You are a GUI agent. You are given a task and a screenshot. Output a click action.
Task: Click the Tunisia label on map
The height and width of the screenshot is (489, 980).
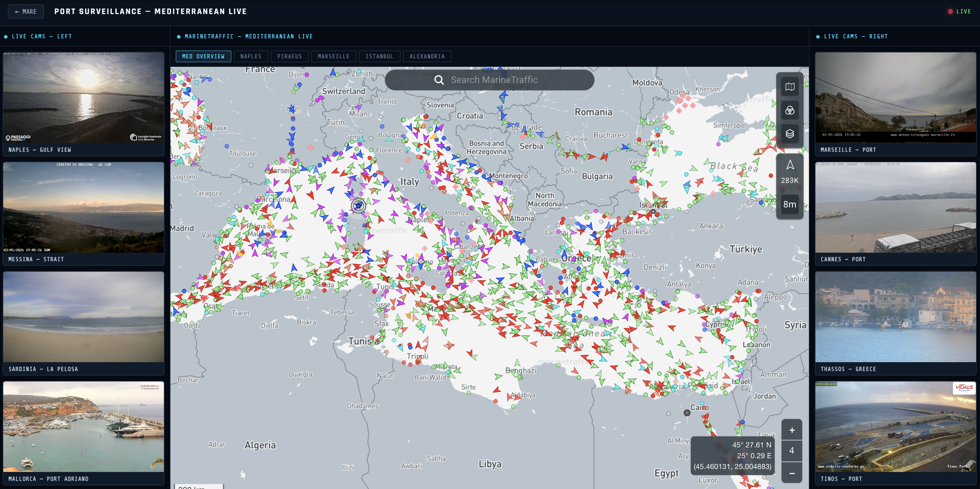coord(364,341)
